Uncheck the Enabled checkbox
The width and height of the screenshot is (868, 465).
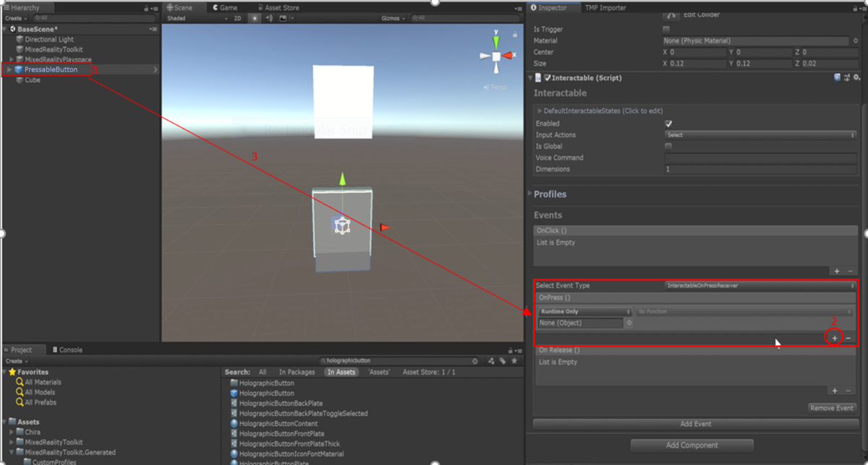point(668,124)
